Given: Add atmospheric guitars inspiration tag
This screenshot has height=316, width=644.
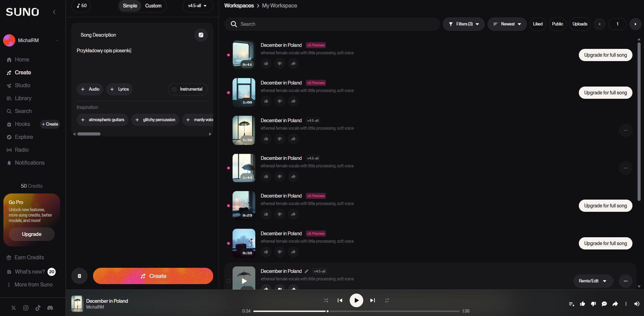Looking at the screenshot, I should point(103,120).
